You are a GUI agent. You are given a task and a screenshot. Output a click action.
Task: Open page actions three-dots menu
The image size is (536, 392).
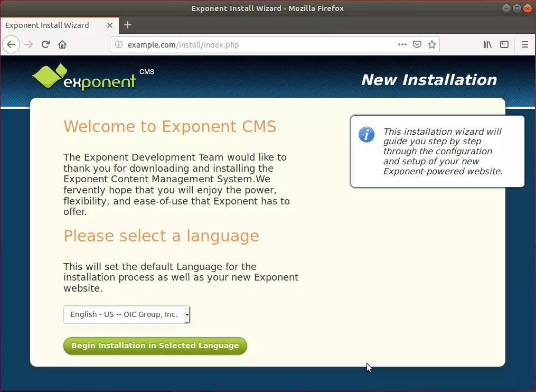(x=402, y=44)
